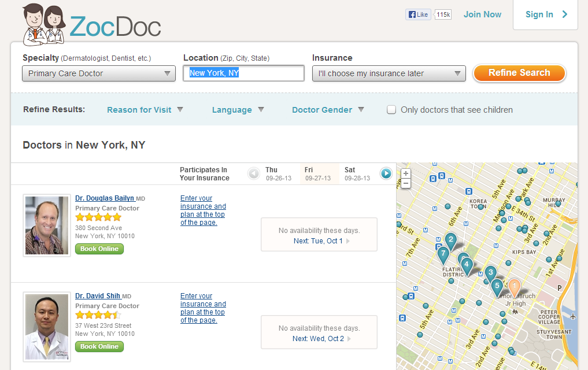588x370 pixels.
Task: Click the ZocDoc logo
Action: (92, 25)
